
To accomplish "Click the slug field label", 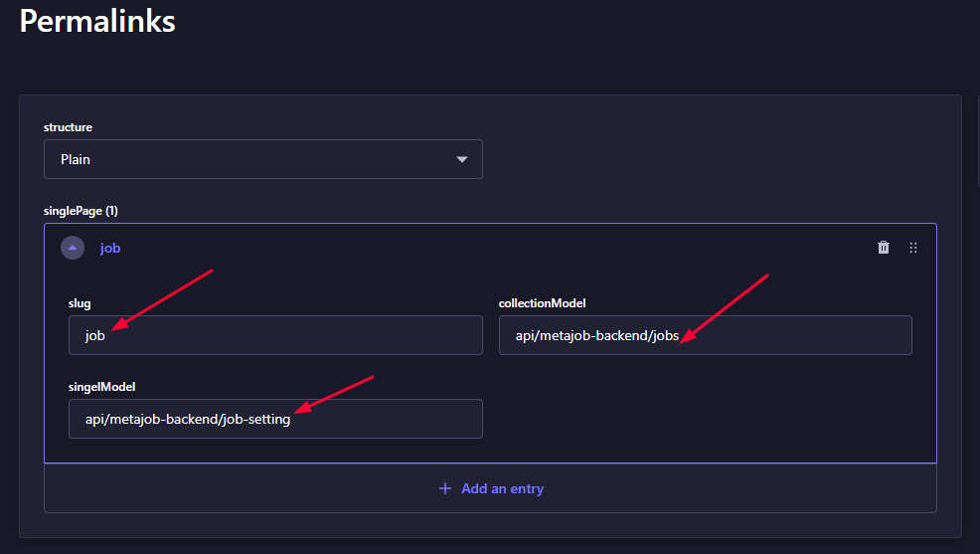I will 80,303.
